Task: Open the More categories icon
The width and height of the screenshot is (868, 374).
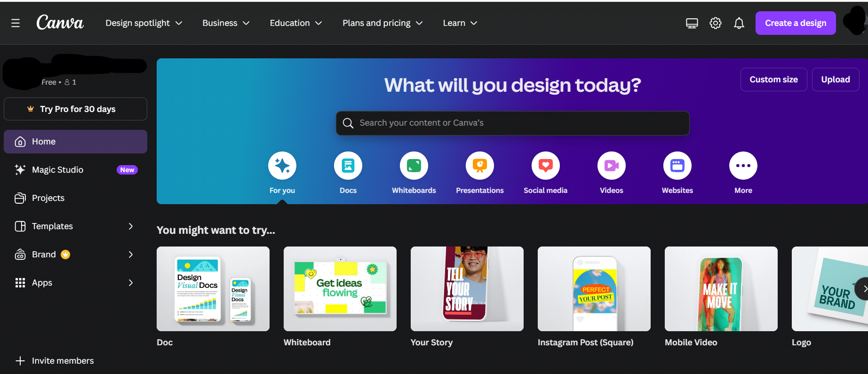Action: click(743, 166)
